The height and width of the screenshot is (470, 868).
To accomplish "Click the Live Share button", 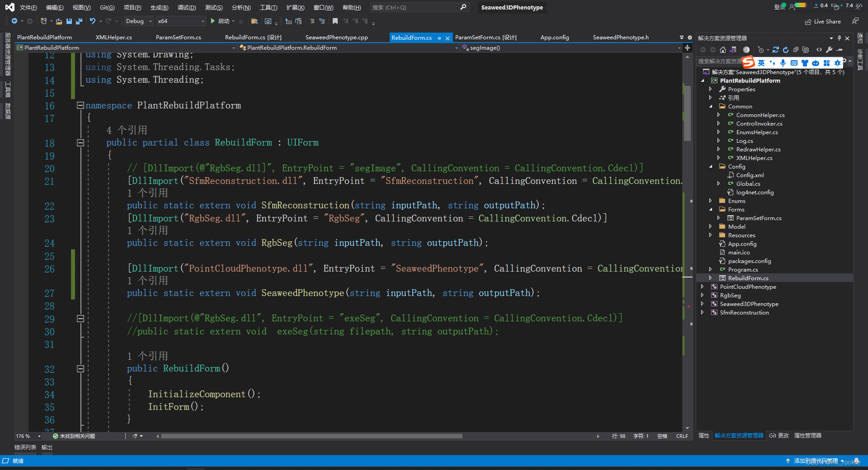I will pos(823,22).
